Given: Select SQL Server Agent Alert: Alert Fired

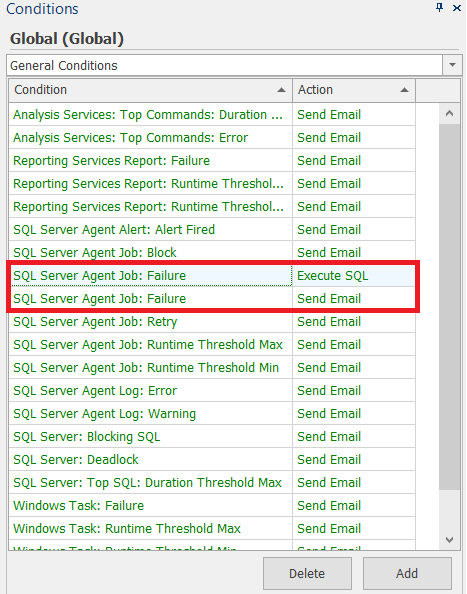Looking at the screenshot, I should [x=150, y=230].
